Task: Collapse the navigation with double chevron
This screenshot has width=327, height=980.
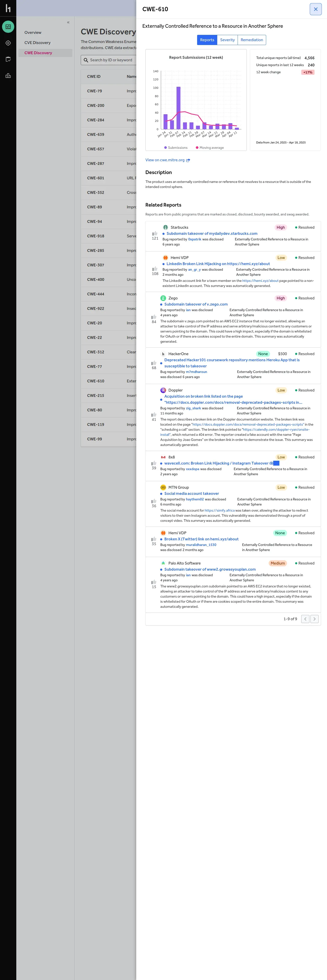Action: point(68,22)
